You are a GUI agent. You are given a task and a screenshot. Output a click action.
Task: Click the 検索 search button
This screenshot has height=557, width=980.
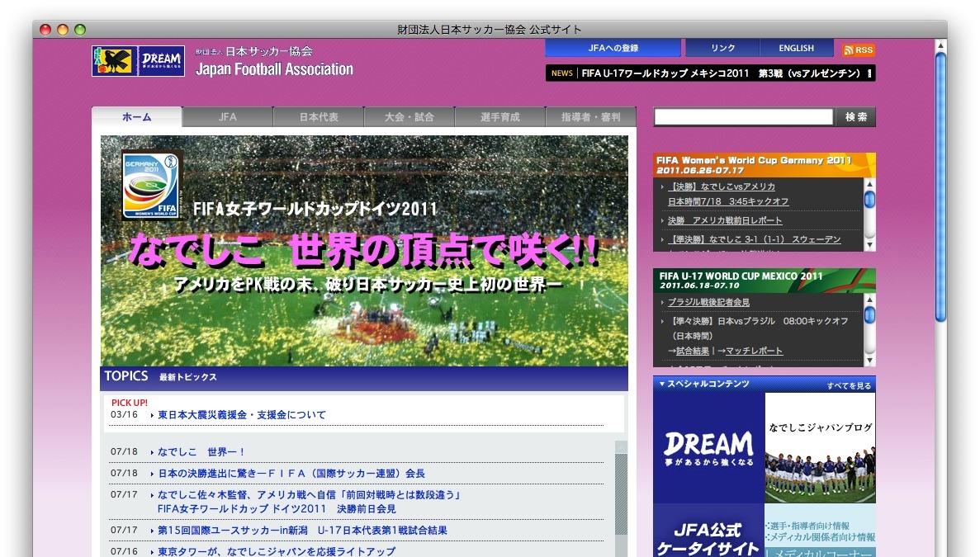click(855, 117)
